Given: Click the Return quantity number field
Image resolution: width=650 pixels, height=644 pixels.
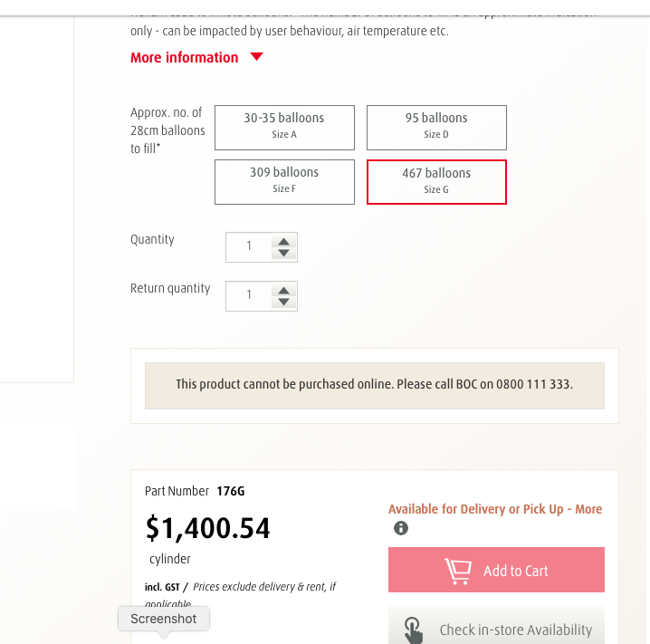Looking at the screenshot, I should click(x=249, y=295).
